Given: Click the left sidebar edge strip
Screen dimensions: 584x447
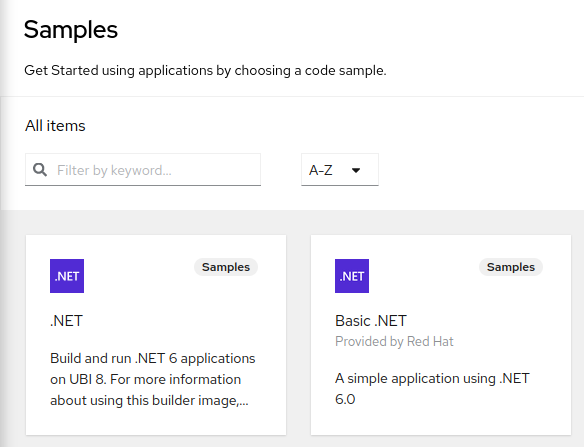Looking at the screenshot, I should (x=3, y=224).
